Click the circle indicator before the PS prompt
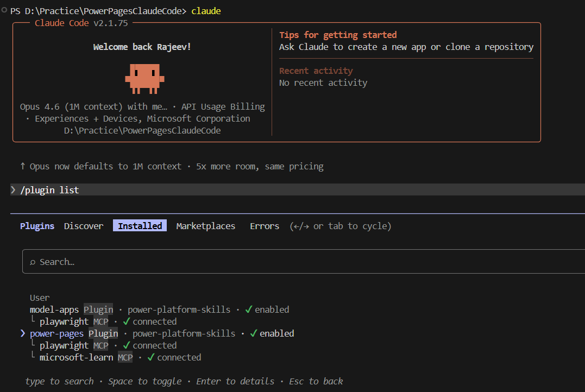The image size is (585, 392). click(4, 10)
